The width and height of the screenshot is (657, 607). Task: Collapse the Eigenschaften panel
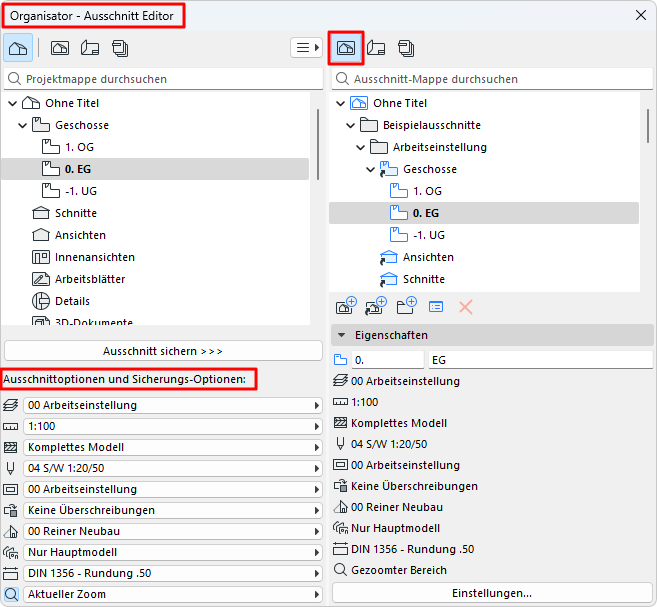pos(341,335)
